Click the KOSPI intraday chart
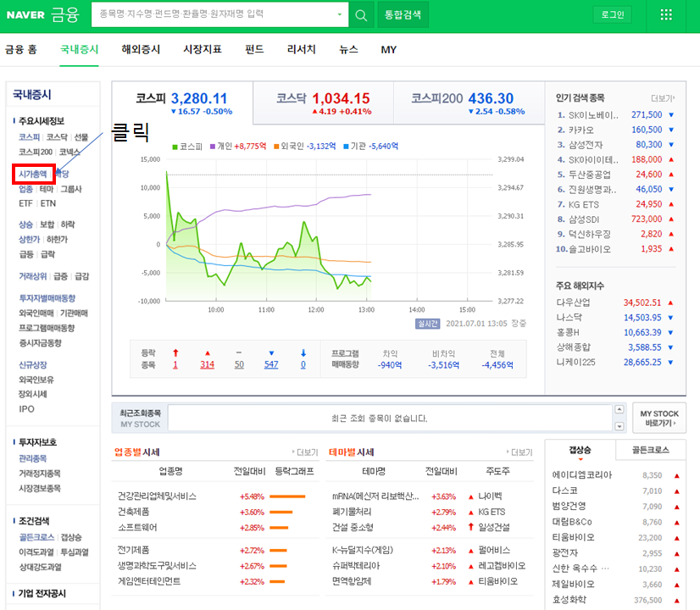The width and height of the screenshot is (700, 610). tap(330, 230)
